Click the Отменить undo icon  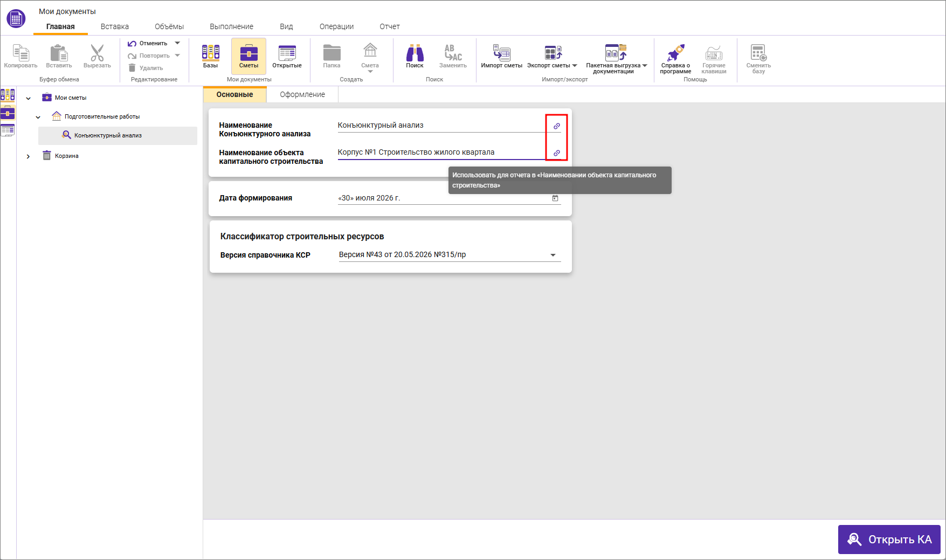tap(132, 43)
